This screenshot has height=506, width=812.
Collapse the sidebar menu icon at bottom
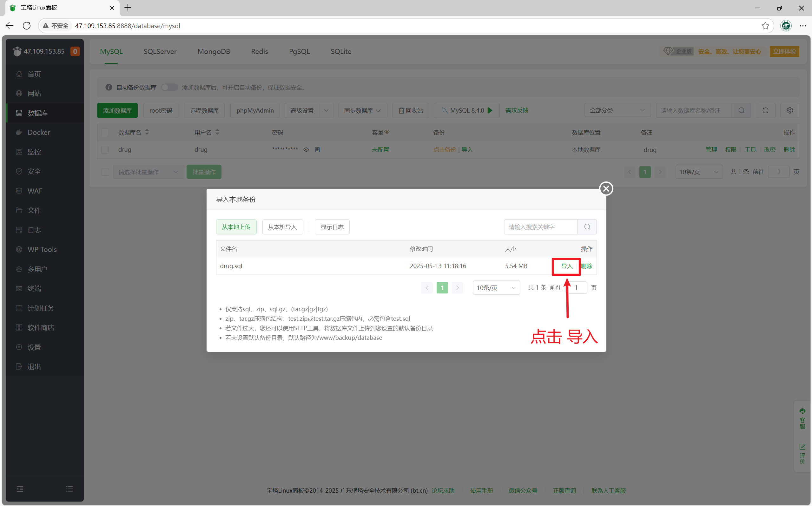click(20, 489)
